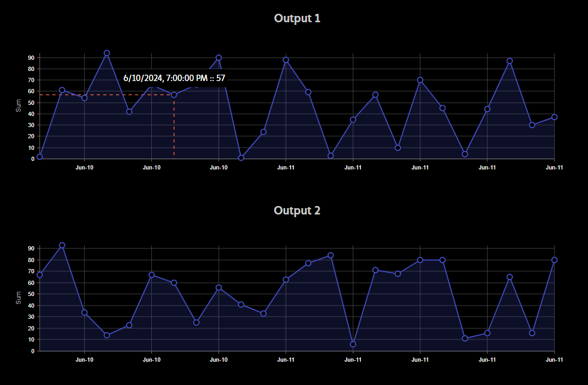Click the Sum axis label on Output 1
The image size is (588, 385).
(x=17, y=105)
